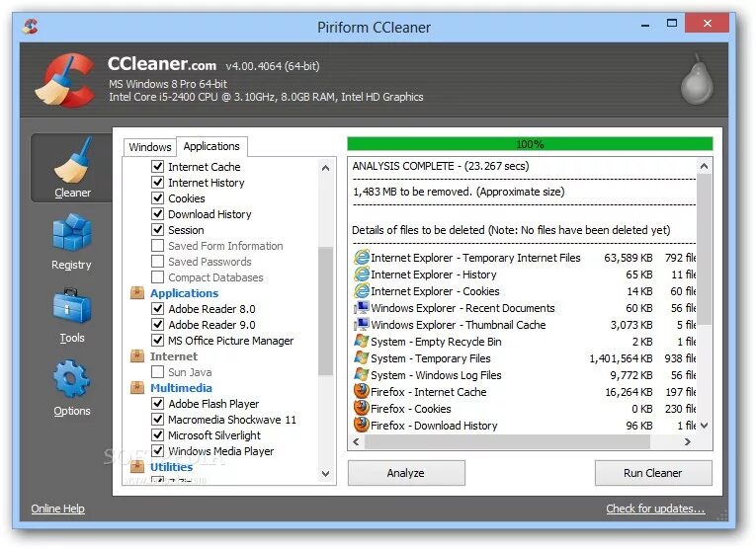
Task: Enable the Saved Passwords checkbox
Action: pos(158,261)
